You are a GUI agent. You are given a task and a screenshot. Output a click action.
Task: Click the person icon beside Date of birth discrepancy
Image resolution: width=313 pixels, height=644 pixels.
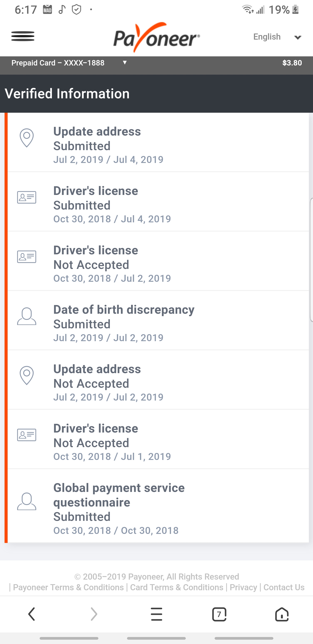pos(27,316)
